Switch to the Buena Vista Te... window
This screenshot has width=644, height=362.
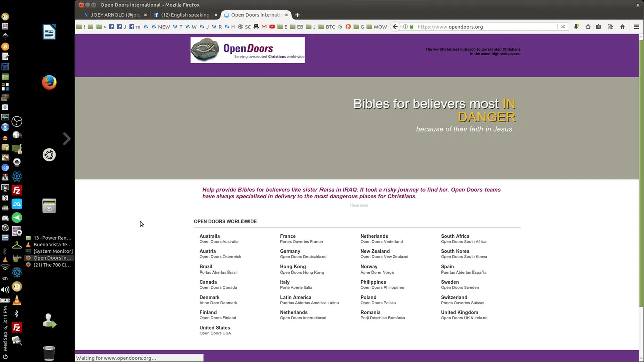tap(49, 244)
